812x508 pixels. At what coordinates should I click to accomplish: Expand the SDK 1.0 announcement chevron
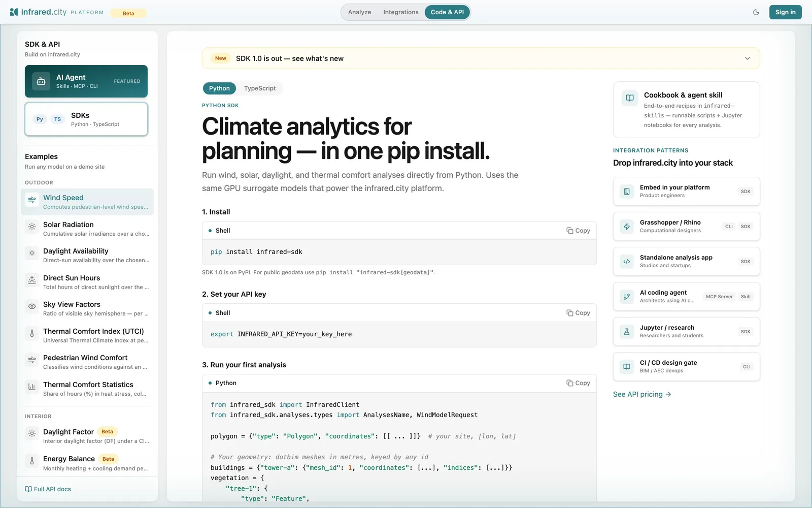click(748, 58)
